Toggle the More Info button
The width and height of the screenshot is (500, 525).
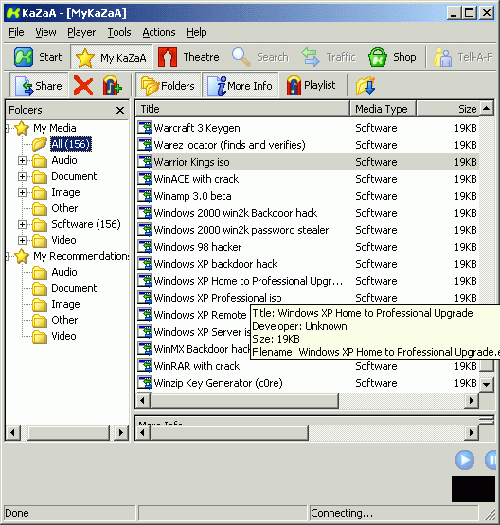click(240, 86)
